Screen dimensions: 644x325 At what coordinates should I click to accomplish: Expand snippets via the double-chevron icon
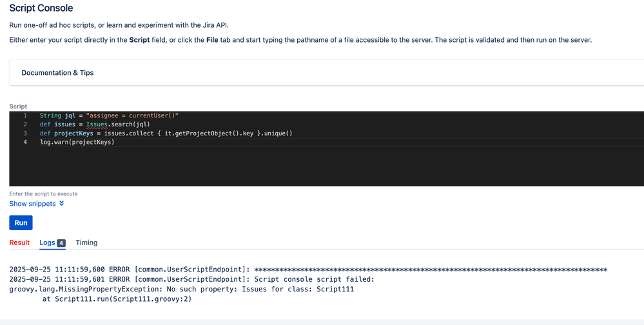click(x=62, y=204)
